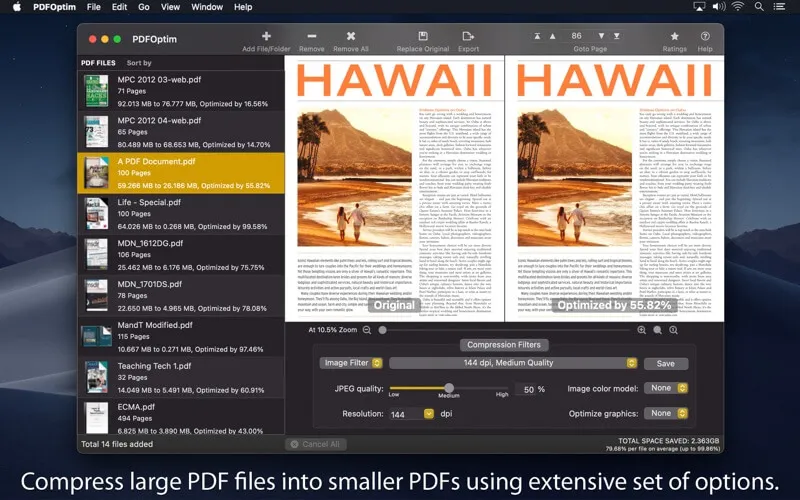Click the zoom to fit magnifier icon
Image resolution: width=800 pixels, height=500 pixels.
658,330
